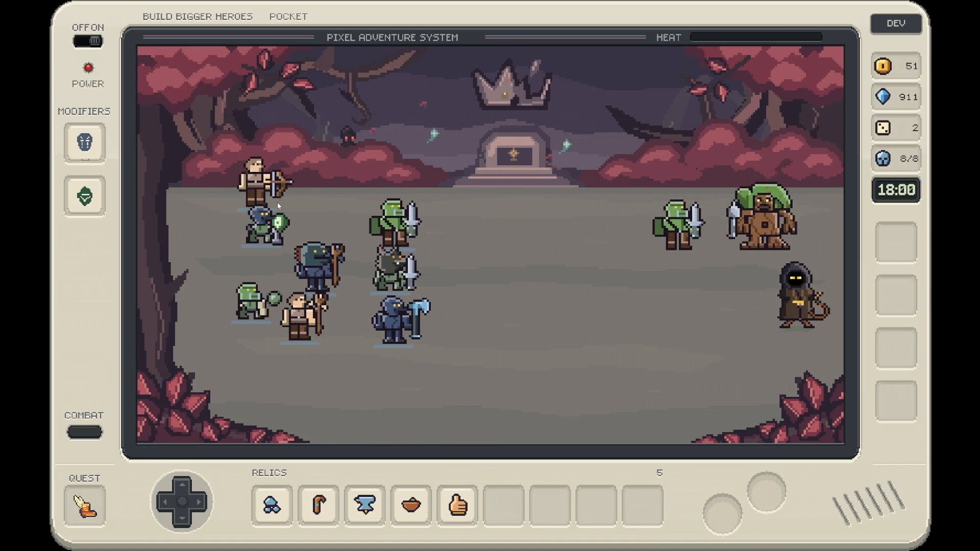Screen dimensions: 980x551
Task: Select the goblin with green shield
Action: pyautogui.click(x=266, y=225)
